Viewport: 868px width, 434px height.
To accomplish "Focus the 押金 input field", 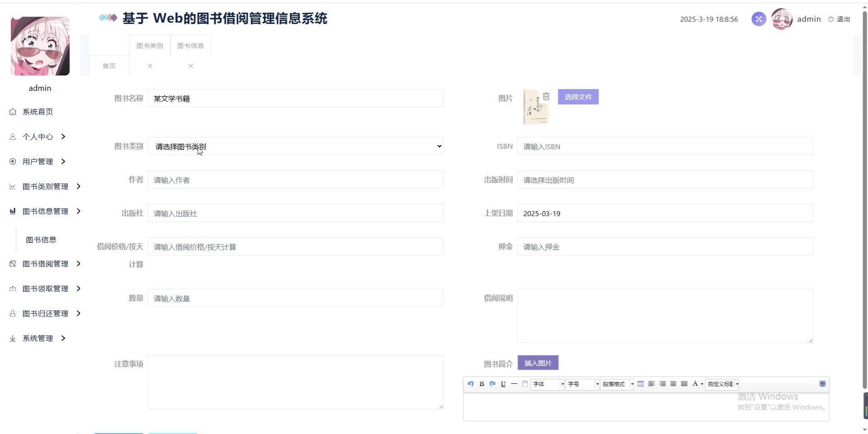I will click(665, 246).
